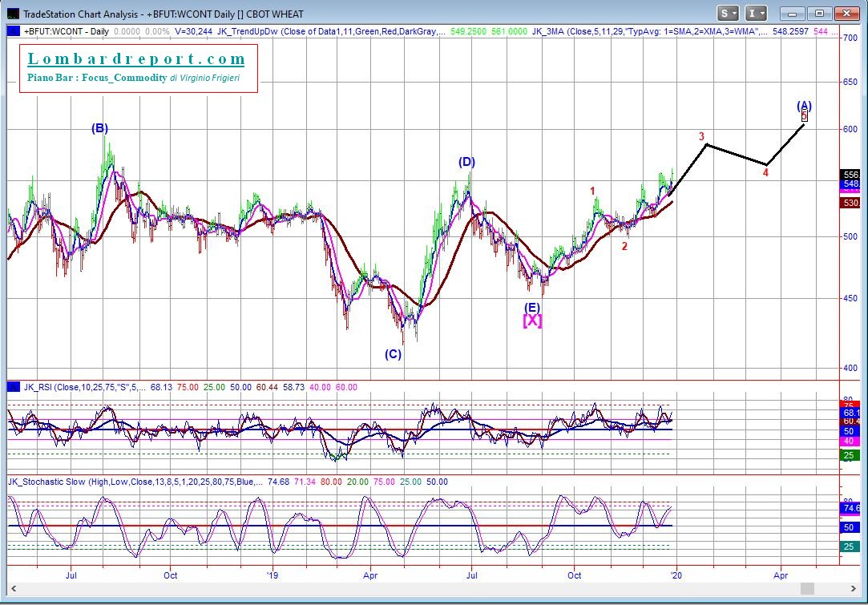The height and width of the screenshot is (605, 868).
Task: Select the black projection line rising to wave 3
Action: (x=688, y=170)
